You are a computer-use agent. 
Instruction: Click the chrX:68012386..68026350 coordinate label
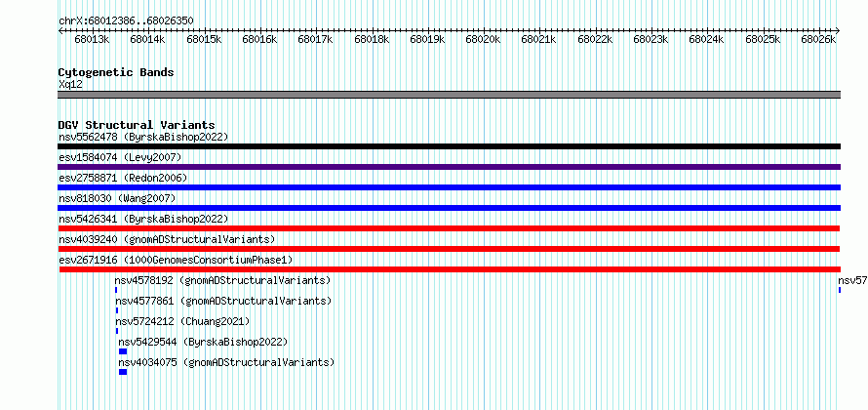click(x=126, y=21)
